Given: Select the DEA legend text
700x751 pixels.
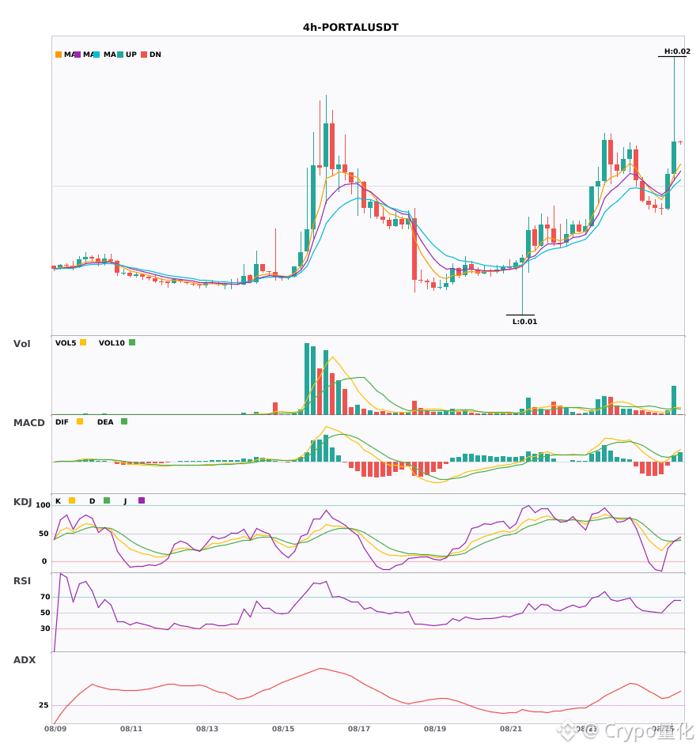Looking at the screenshot, I should [105, 422].
